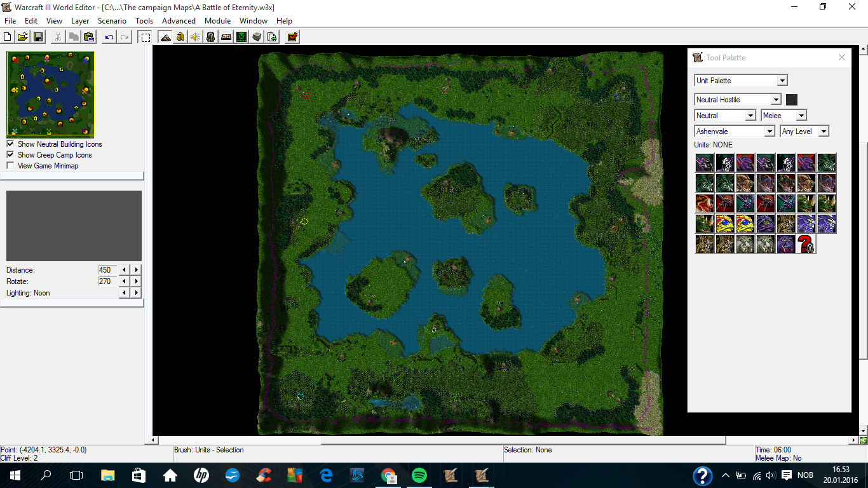
Task: Open the Sound Editor speaker icon
Action: (x=196, y=37)
